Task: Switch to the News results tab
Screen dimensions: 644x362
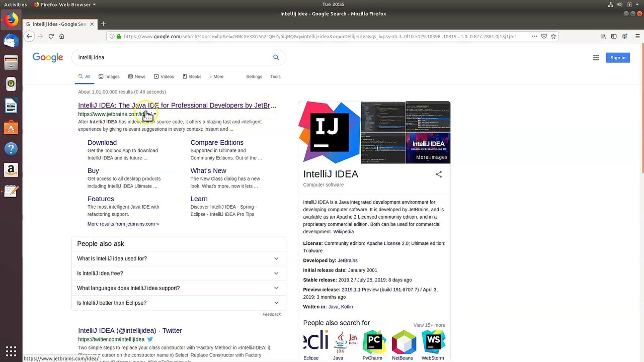Action: tap(136, 76)
